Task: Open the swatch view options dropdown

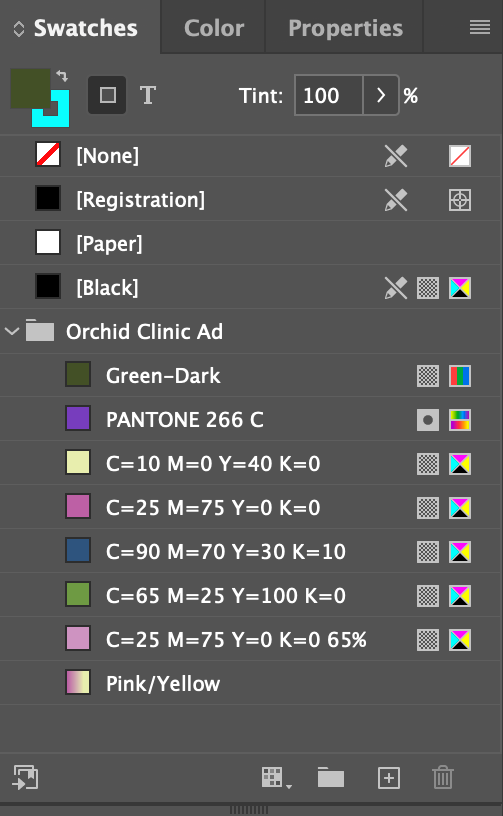Action: pyautogui.click(x=276, y=777)
